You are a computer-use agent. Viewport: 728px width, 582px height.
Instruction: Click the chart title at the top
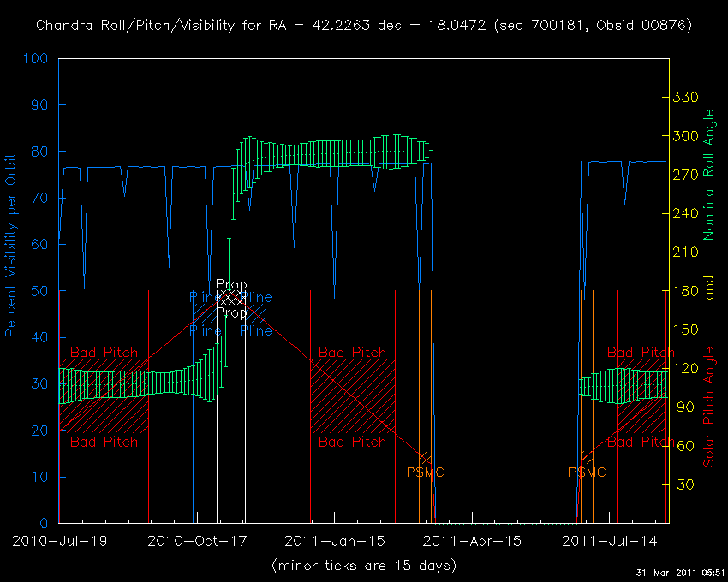(364, 25)
